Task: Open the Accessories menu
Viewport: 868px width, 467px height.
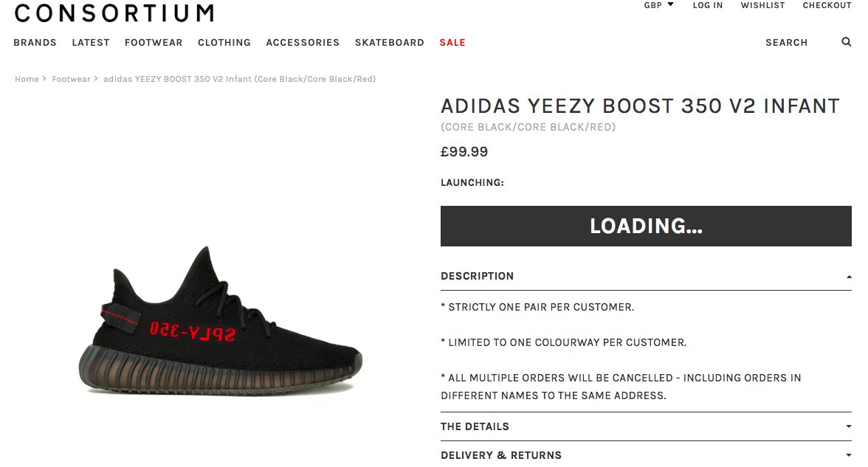Action: 303,43
